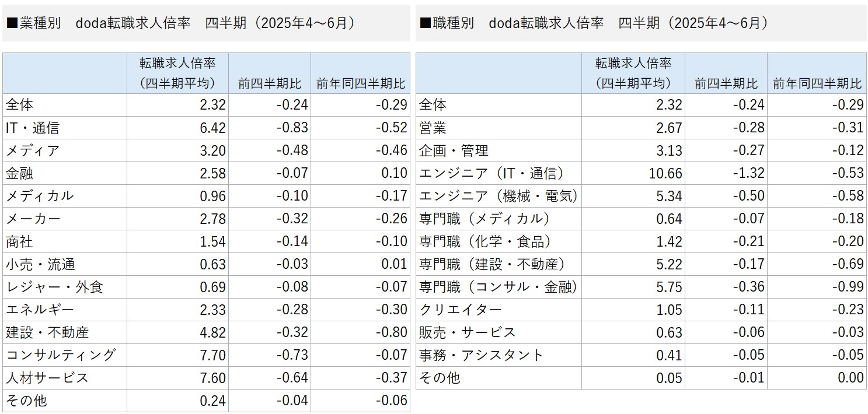
Task: Click the 商社 row label
Action: pos(19,241)
